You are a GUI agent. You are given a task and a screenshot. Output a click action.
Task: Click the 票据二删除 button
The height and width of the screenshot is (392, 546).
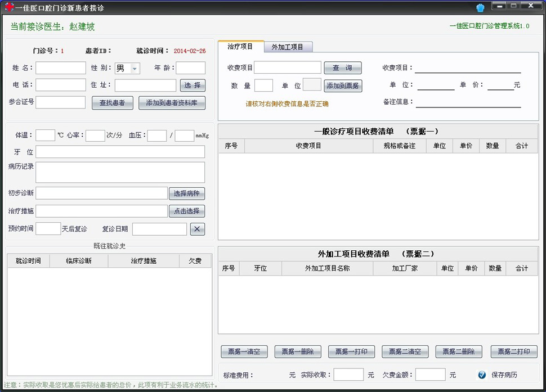click(x=458, y=352)
